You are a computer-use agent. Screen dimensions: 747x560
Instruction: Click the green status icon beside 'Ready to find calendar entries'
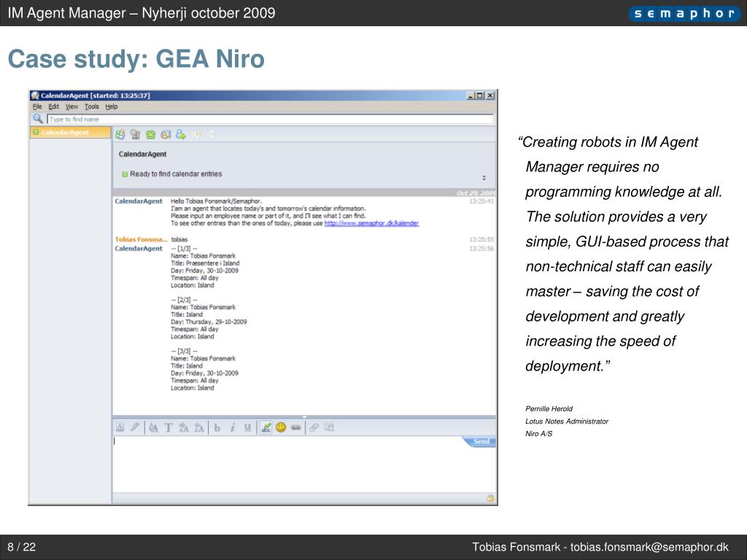point(125,174)
